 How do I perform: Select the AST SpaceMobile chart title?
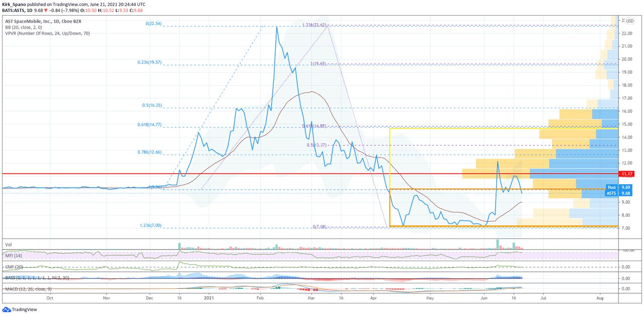tap(43, 21)
